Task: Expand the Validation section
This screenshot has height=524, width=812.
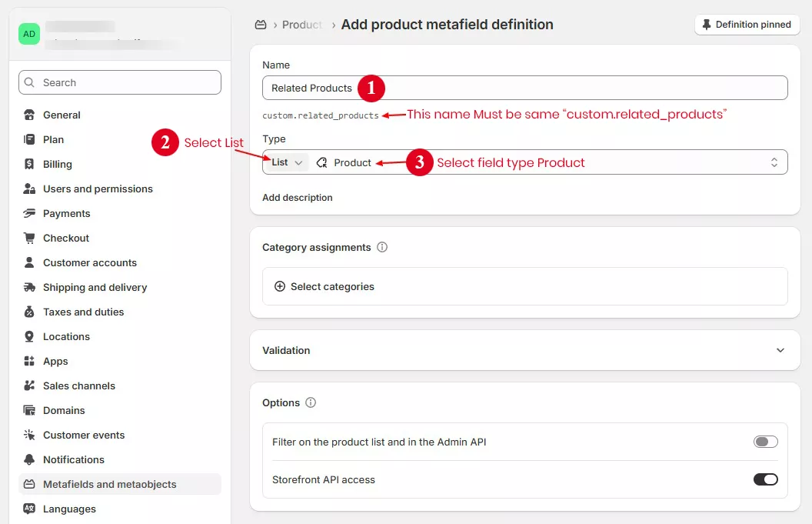Action: pyautogui.click(x=780, y=350)
